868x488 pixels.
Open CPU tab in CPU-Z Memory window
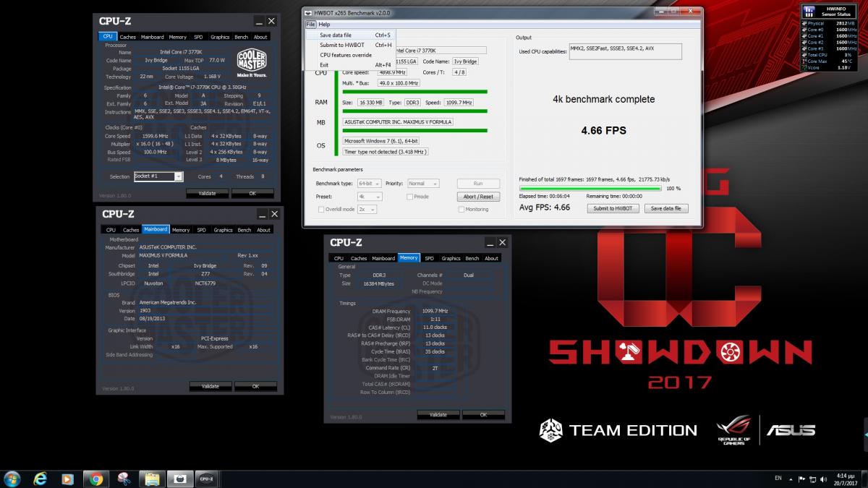tap(339, 258)
